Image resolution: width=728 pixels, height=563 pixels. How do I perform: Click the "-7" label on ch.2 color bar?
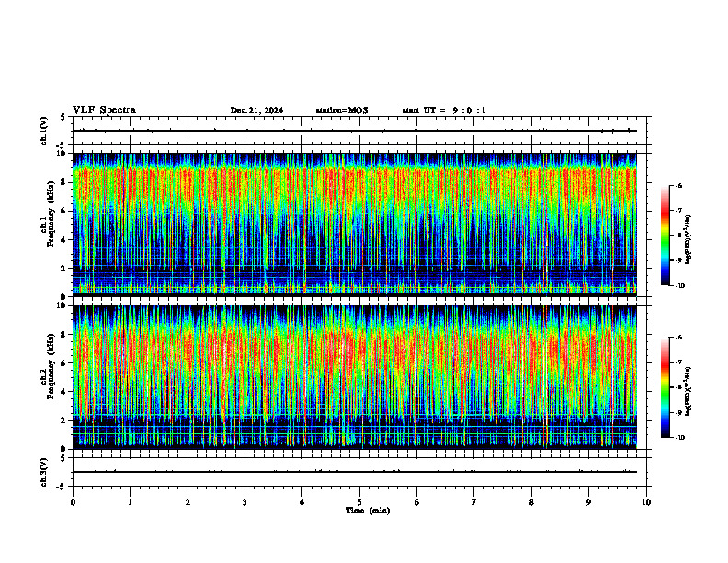(x=678, y=362)
